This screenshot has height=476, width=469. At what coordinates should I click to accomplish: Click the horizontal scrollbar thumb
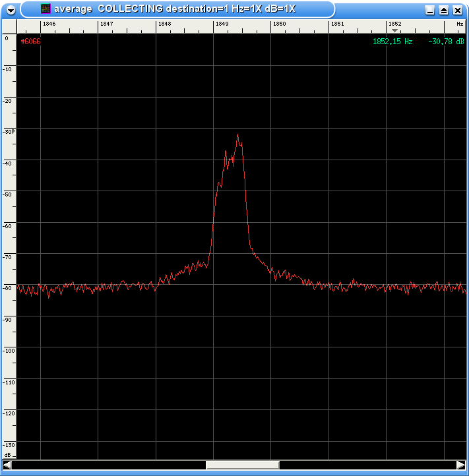tap(242, 465)
